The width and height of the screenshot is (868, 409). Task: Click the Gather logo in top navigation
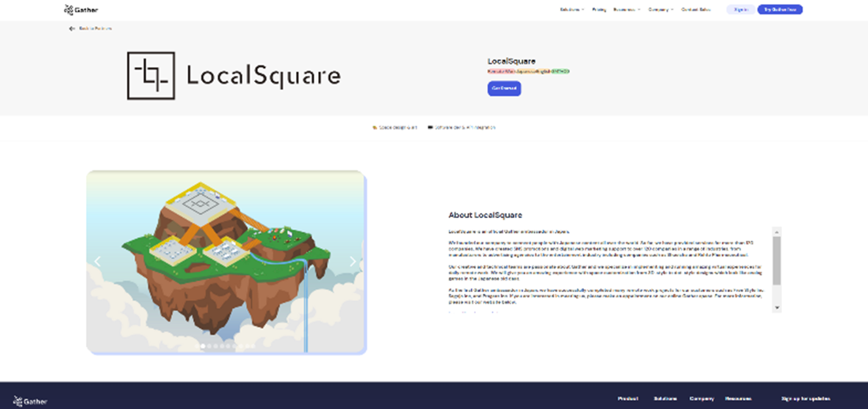click(x=80, y=10)
